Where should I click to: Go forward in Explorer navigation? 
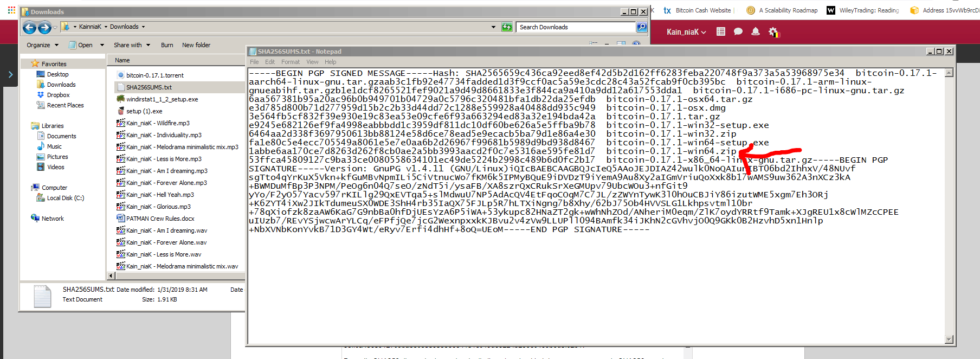point(45,27)
